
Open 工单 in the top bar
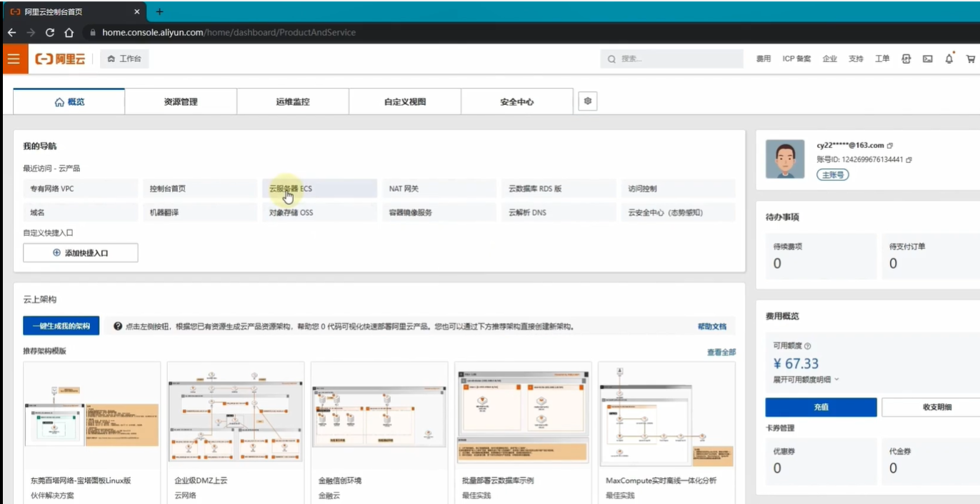click(882, 59)
